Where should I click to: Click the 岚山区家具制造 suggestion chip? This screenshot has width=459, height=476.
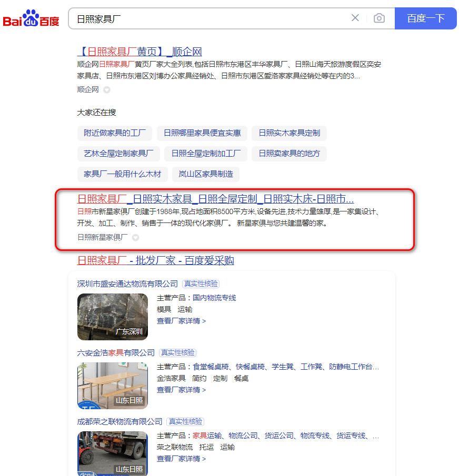(x=205, y=174)
